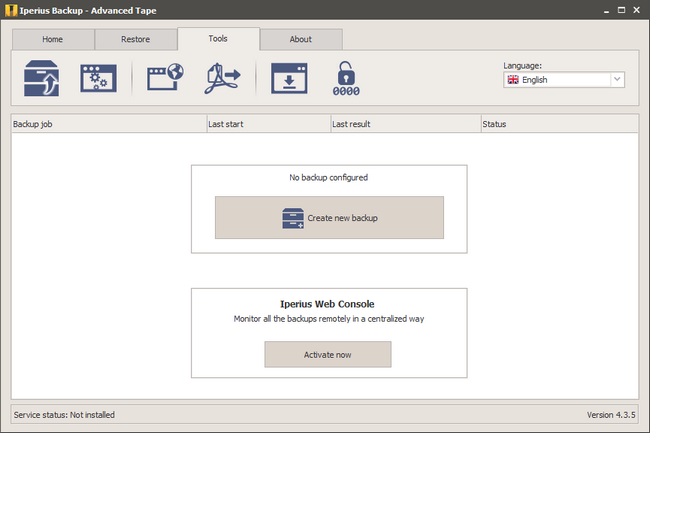
Task: Click the drawer icon in Create new backup
Action: (293, 218)
